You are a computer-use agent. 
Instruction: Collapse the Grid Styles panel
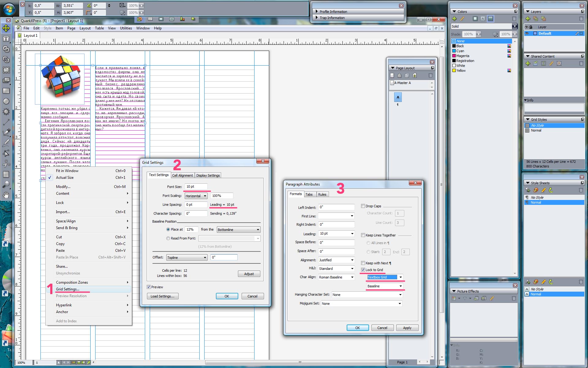coord(528,120)
